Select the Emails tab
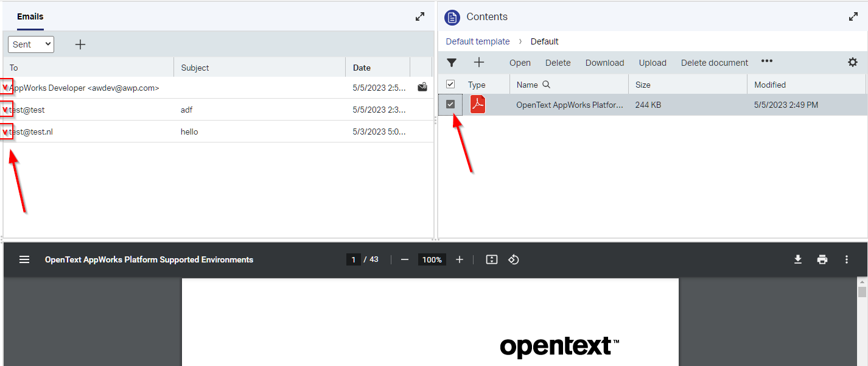The image size is (868, 366). tap(30, 16)
